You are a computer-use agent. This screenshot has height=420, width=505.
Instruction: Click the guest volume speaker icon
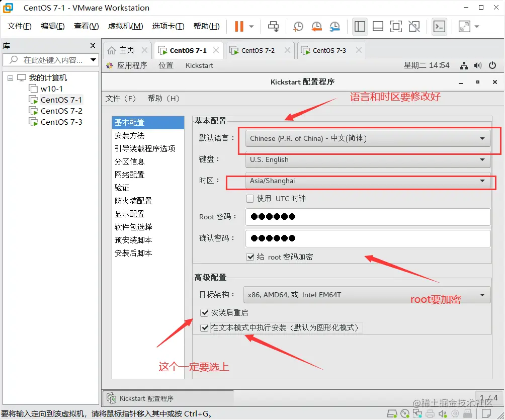point(478,66)
